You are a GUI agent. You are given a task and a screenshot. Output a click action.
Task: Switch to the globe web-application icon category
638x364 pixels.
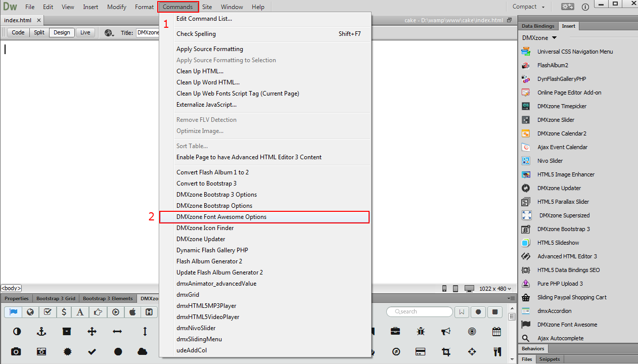point(30,312)
